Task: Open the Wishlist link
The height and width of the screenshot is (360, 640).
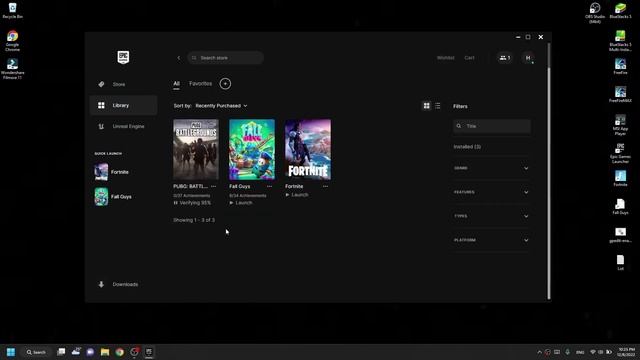Action: [445, 58]
